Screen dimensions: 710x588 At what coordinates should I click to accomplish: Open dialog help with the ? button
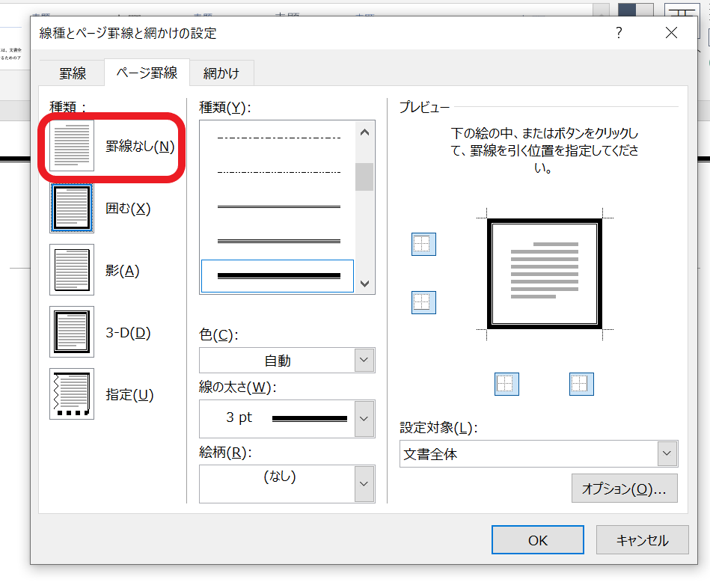(619, 33)
